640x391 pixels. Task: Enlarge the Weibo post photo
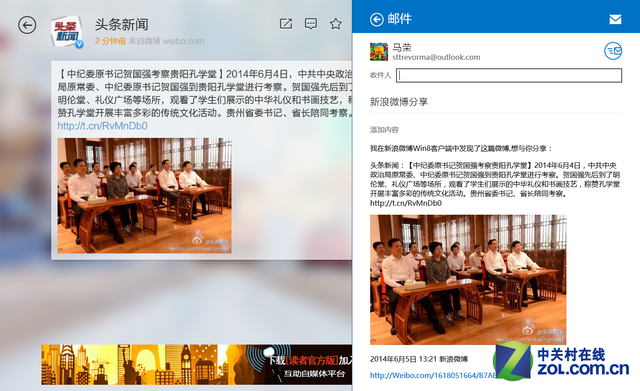144,196
